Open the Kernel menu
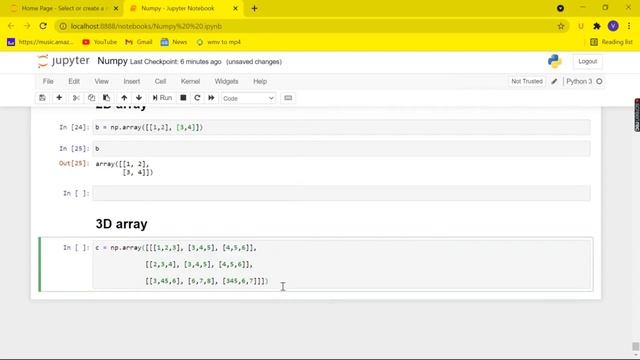Image resolution: width=640 pixels, height=360 pixels. [190, 81]
